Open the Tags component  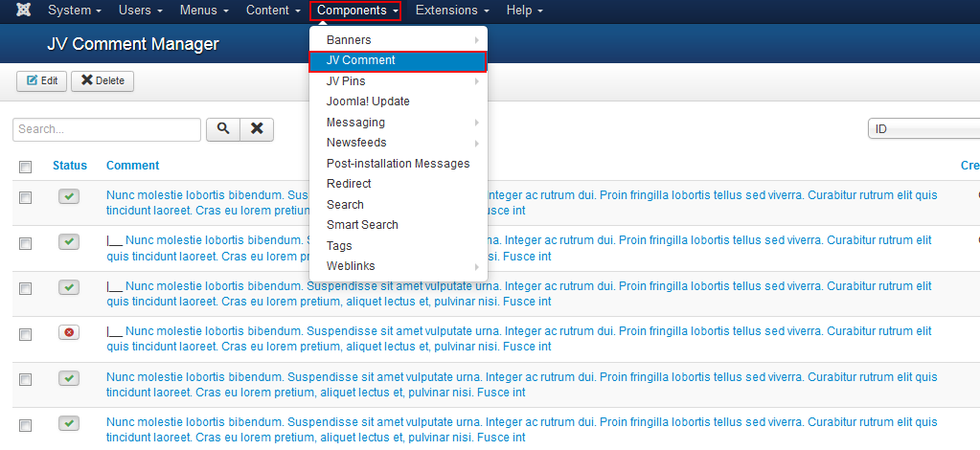(x=399, y=246)
